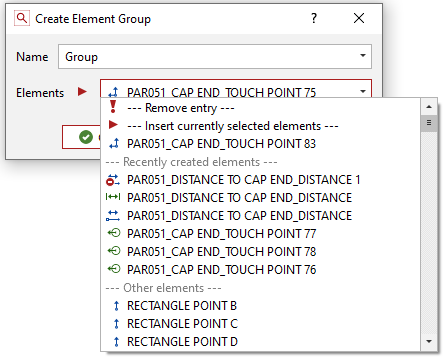Select PAR051_CAP END_TOUCH POINT 77
The width and height of the screenshot is (448, 362).
click(x=260, y=234)
